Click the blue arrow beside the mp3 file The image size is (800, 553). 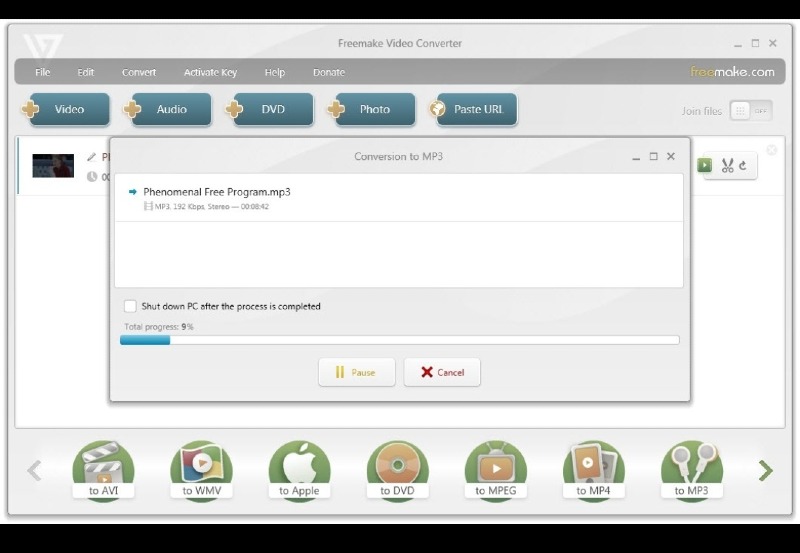click(x=133, y=192)
